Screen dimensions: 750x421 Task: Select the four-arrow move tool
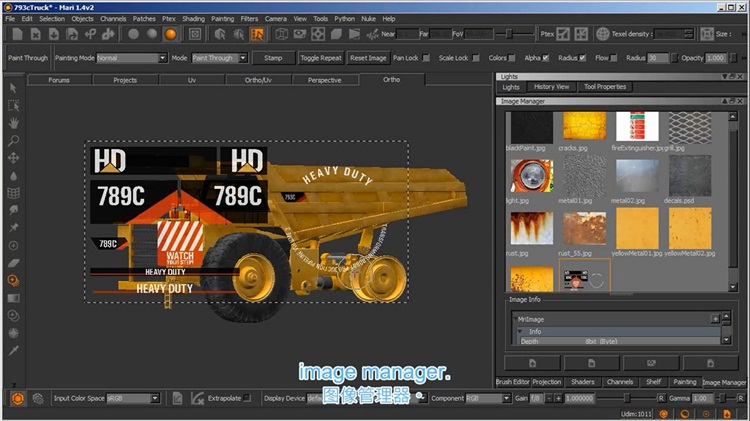coord(13,158)
